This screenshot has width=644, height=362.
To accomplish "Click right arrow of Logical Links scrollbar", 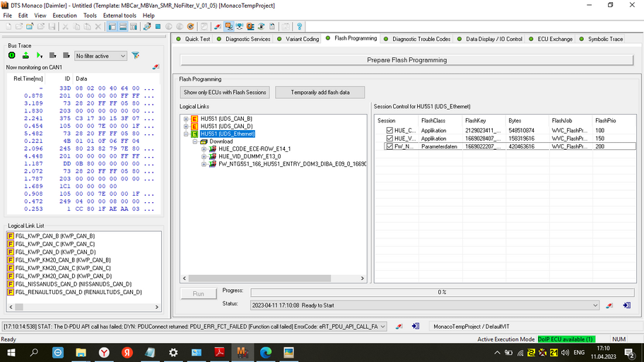I will coord(362,278).
